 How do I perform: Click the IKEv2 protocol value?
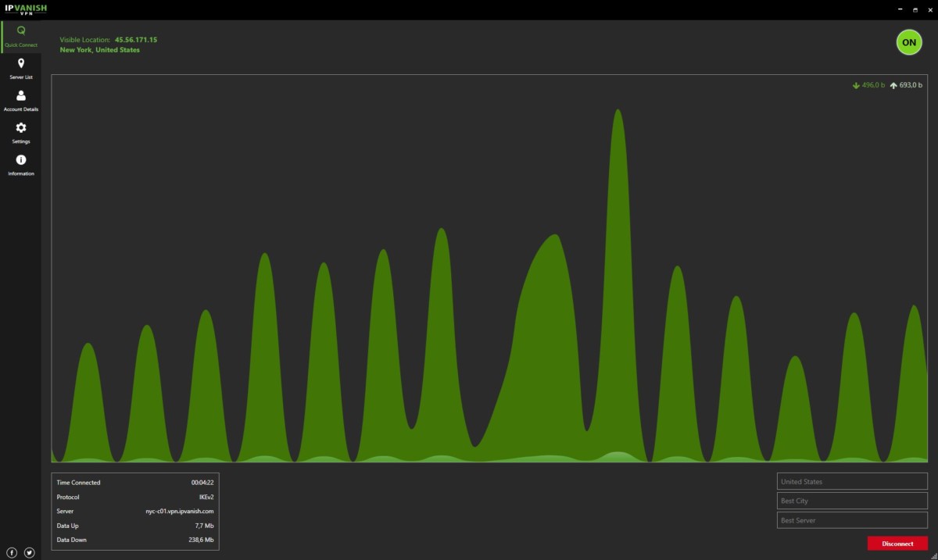[x=206, y=497]
